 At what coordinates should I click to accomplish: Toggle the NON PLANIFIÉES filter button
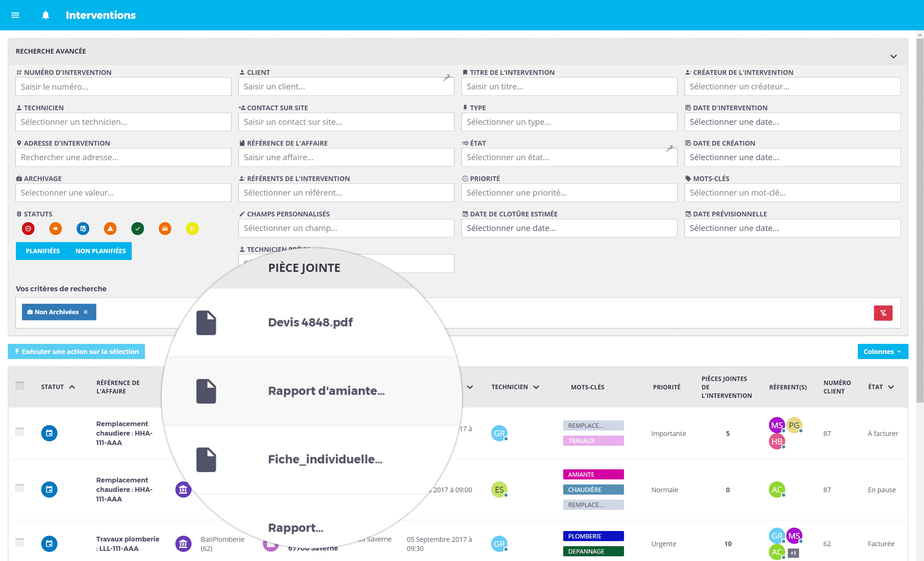pyautogui.click(x=100, y=250)
